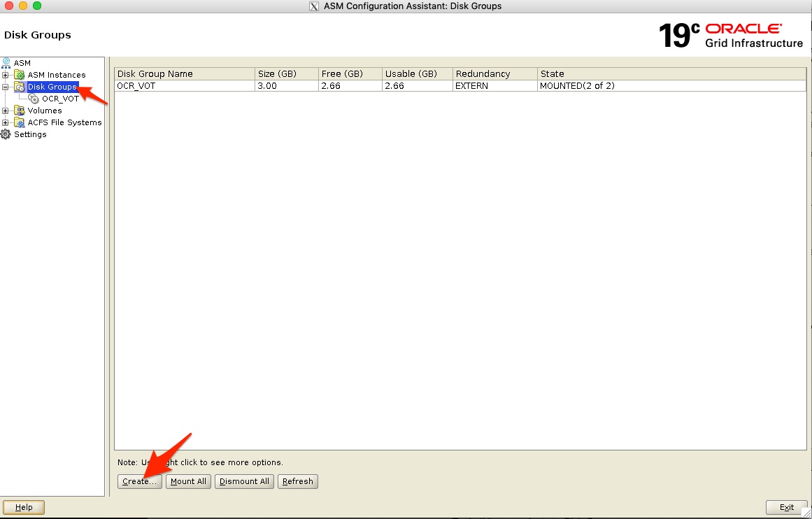Maximize the window with the green button
The height and width of the screenshot is (519, 812).
tap(37, 6)
